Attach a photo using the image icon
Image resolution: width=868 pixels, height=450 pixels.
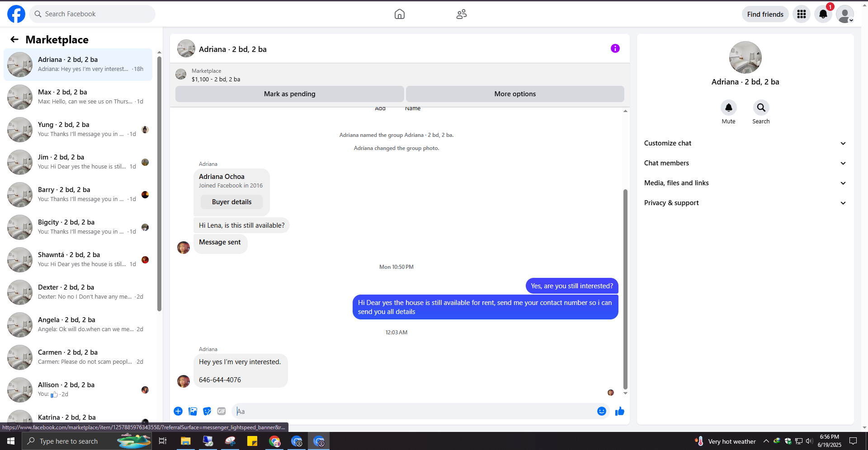point(193,411)
